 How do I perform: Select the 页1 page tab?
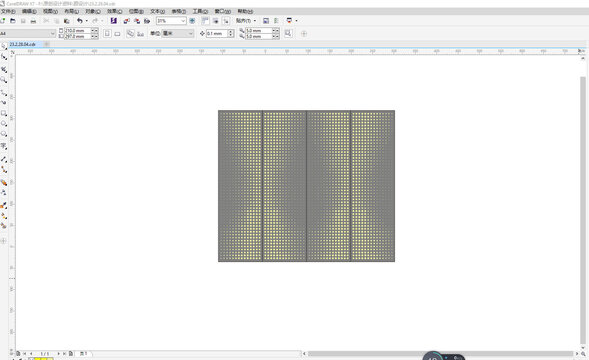pos(83,354)
